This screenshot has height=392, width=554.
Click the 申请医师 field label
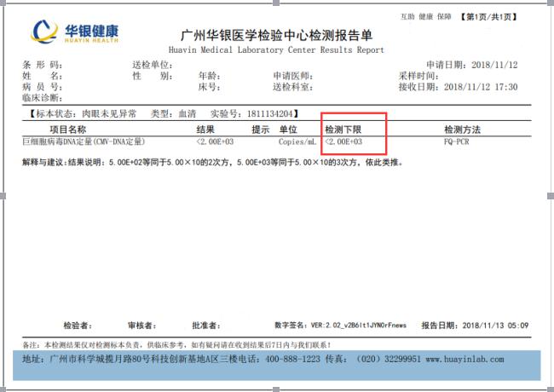pos(293,76)
